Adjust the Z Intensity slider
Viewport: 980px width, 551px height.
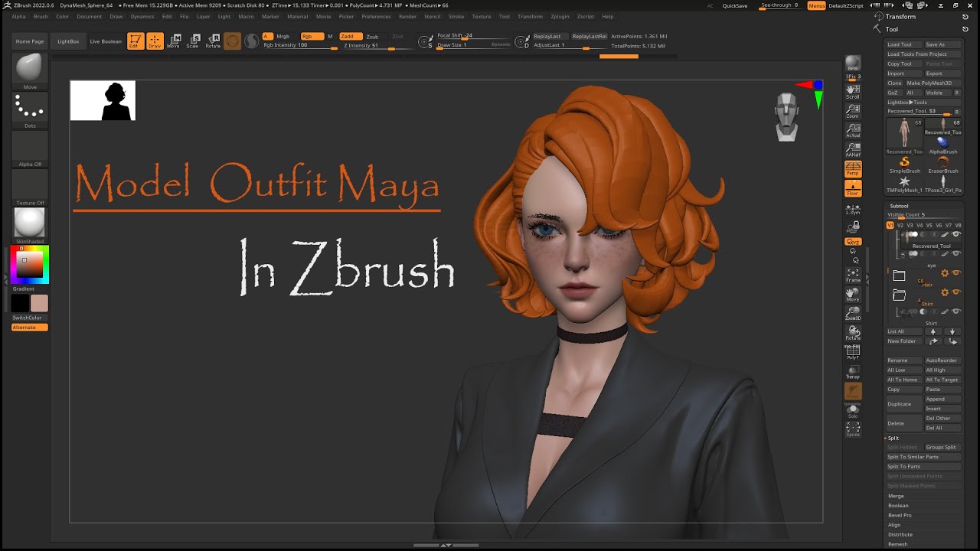(x=375, y=46)
